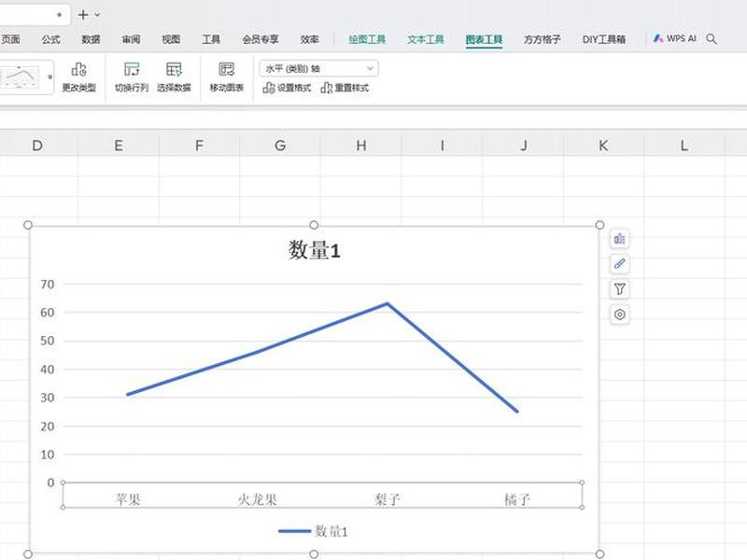Click the search magnifier icon in the ribbon
Viewport: 747px width, 560px height.
pyautogui.click(x=712, y=39)
